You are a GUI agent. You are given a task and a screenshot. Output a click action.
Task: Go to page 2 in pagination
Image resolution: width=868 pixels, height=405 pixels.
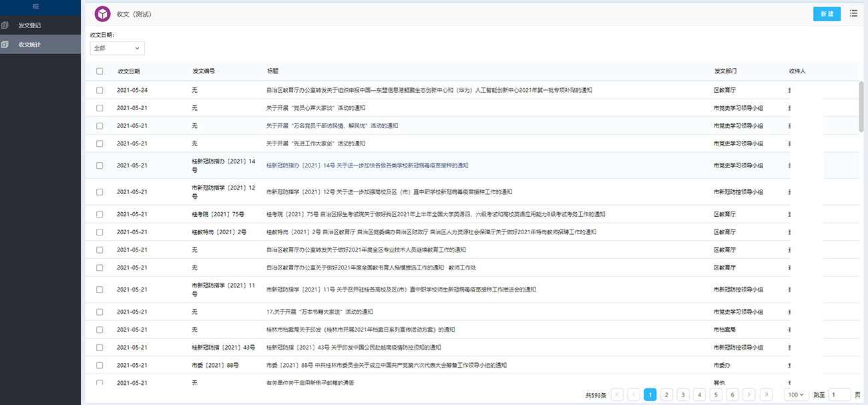(666, 394)
